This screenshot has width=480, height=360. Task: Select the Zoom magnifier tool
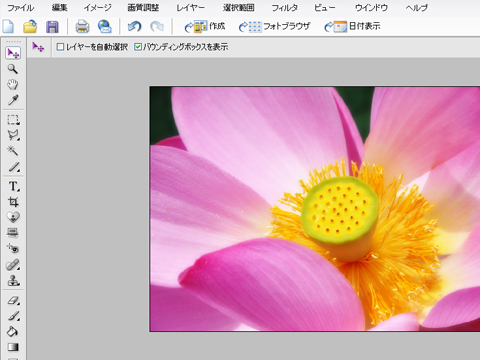pos(13,69)
